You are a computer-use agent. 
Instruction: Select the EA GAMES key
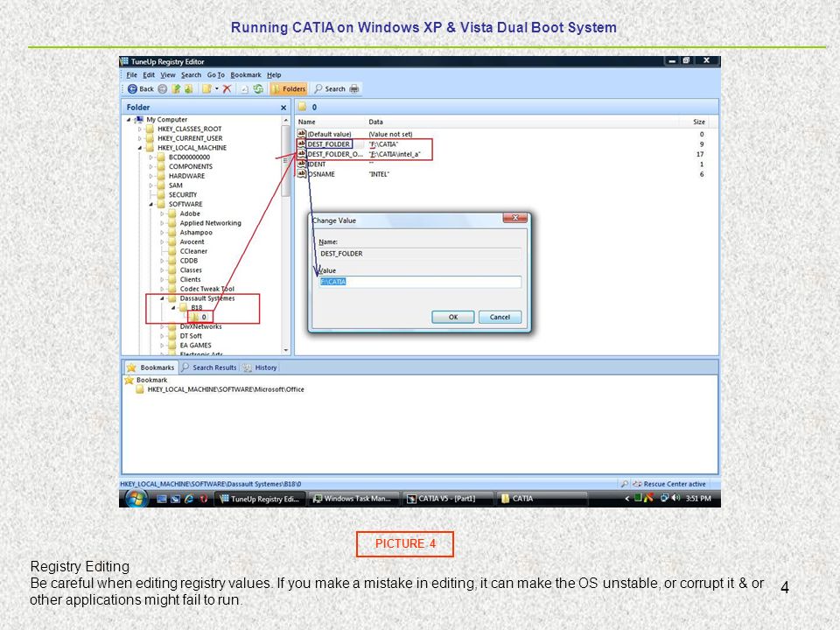tap(195, 346)
